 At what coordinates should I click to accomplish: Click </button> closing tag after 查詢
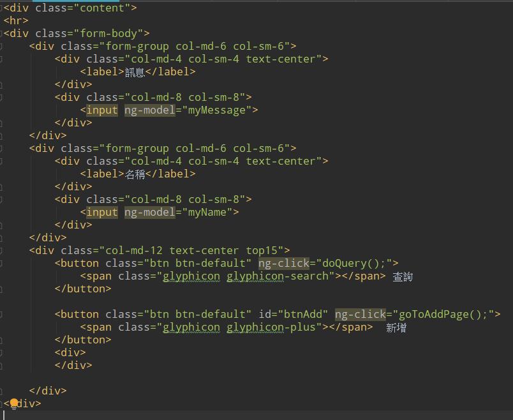coord(83,289)
